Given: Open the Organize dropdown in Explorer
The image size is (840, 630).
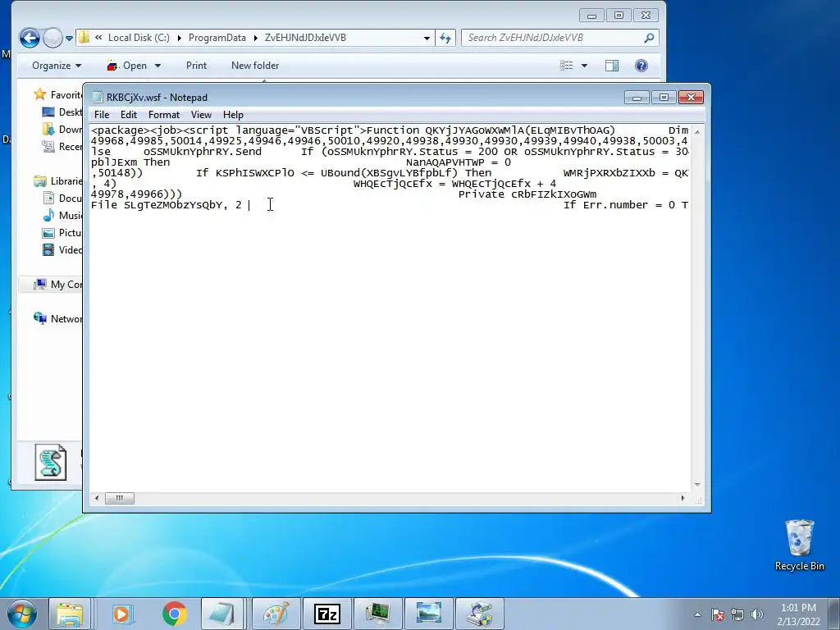Looking at the screenshot, I should (57, 66).
